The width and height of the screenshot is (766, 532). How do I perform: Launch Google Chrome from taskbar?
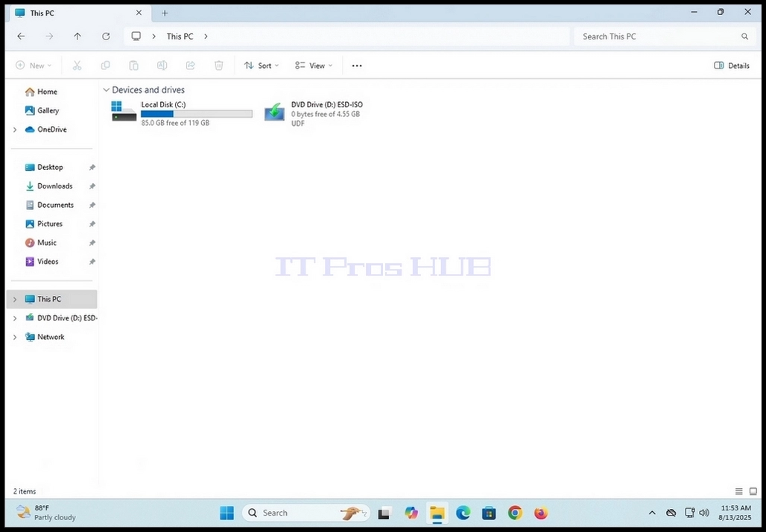(514, 513)
